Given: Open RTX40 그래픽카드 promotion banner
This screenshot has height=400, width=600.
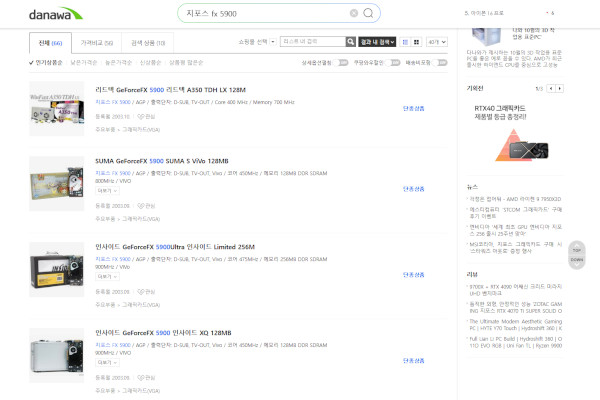Looking at the screenshot, I should pos(515,132).
